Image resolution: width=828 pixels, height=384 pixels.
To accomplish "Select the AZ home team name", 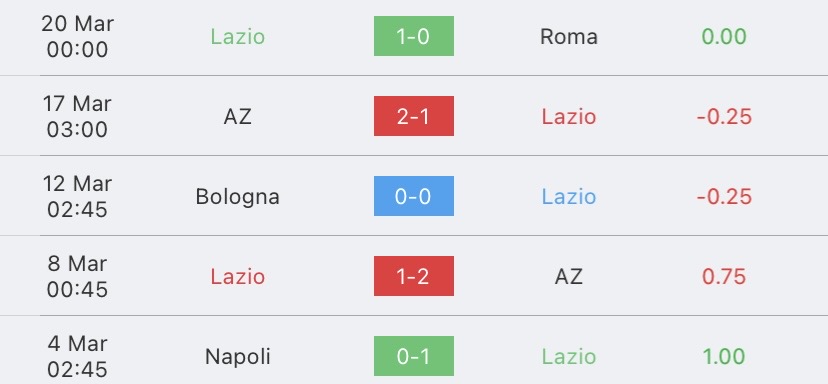I will pyautogui.click(x=238, y=117).
